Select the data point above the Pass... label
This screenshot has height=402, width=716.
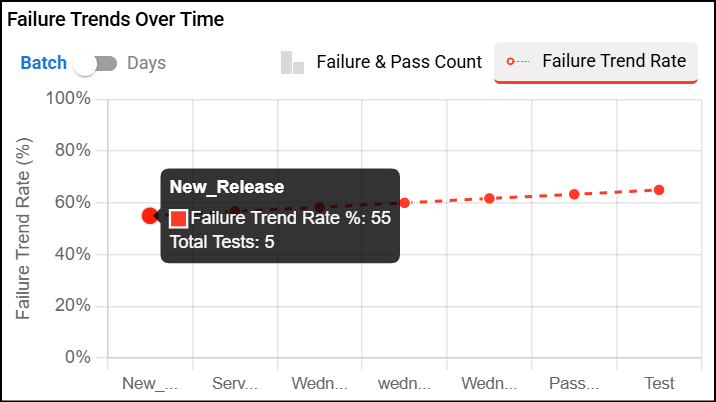[x=574, y=194]
